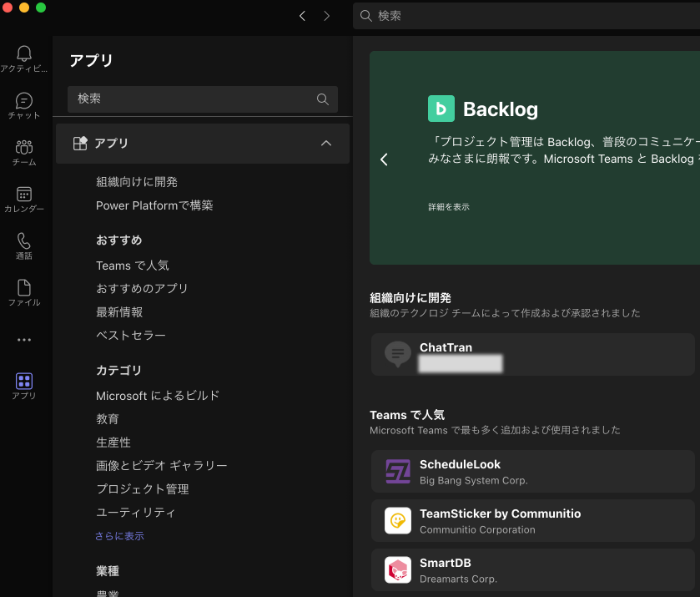Viewport: 700px width, 597px height.
Task: Open the チーム icon in sidebar
Action: coord(24,147)
